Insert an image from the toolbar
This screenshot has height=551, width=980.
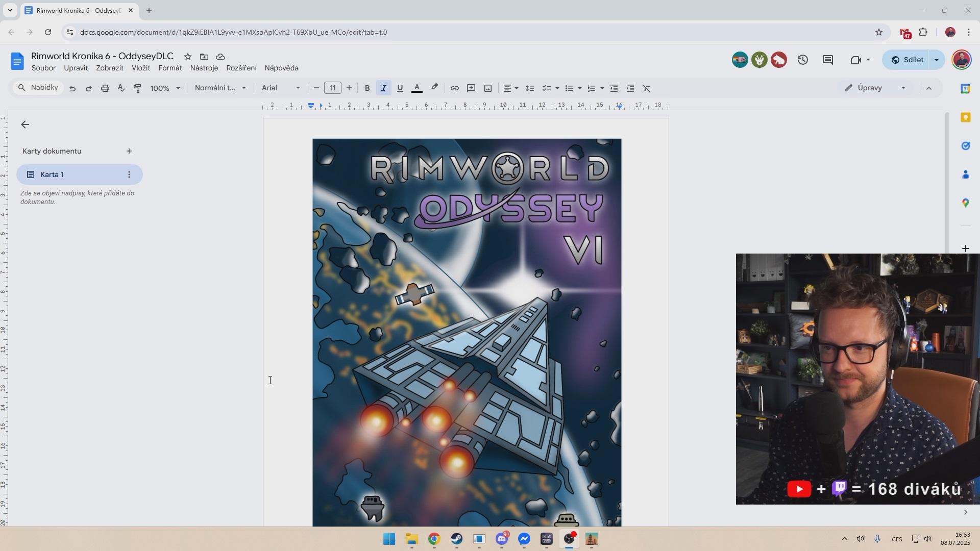pyautogui.click(x=488, y=88)
